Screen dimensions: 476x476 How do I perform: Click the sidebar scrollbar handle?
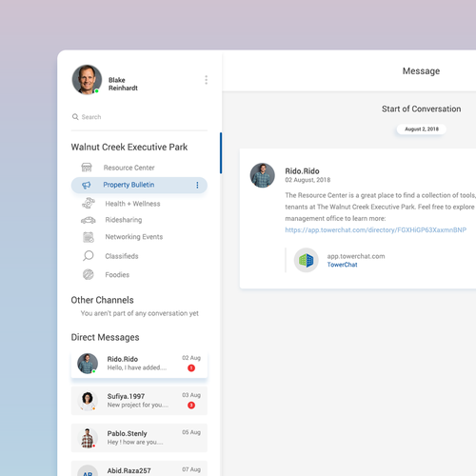click(221, 153)
